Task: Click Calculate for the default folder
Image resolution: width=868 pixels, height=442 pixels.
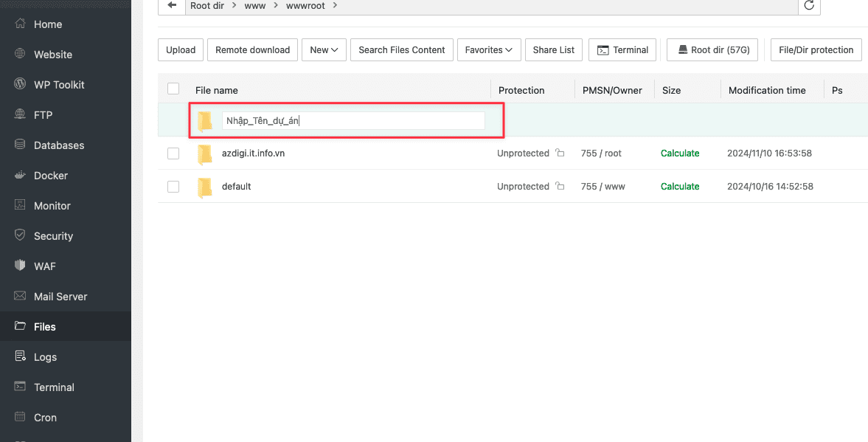Action: click(679, 187)
